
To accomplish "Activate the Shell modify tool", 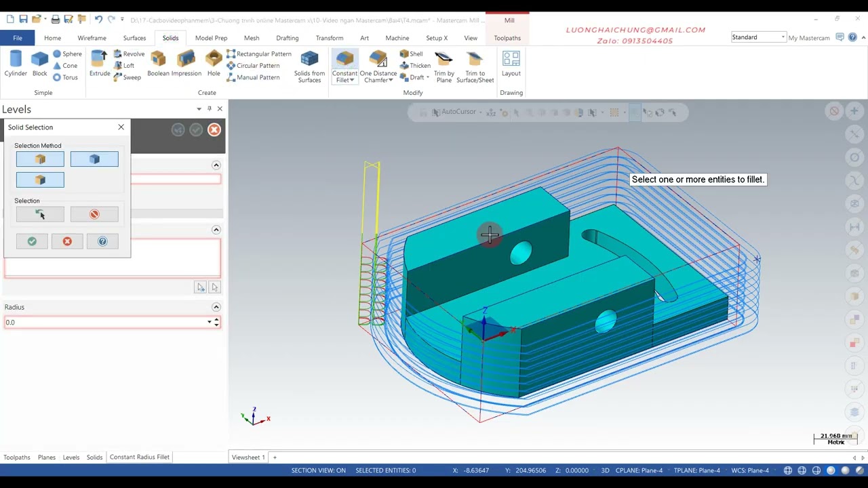I will (x=411, y=54).
